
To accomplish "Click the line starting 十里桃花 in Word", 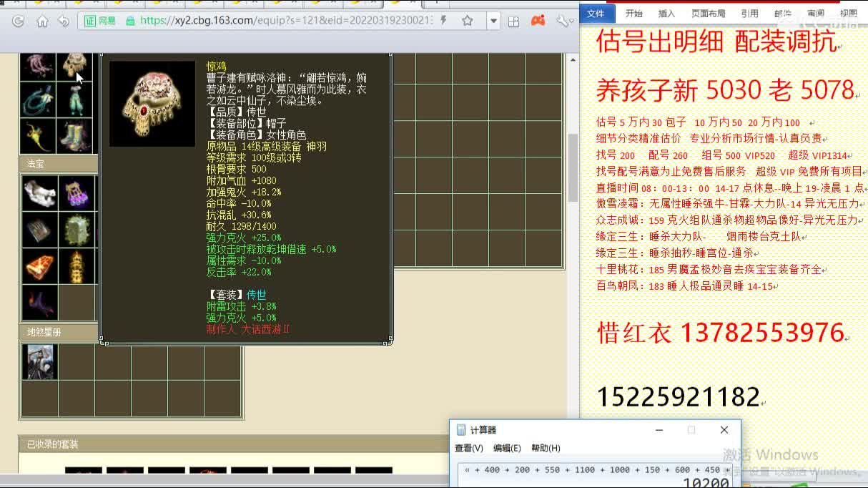I will point(710,270).
